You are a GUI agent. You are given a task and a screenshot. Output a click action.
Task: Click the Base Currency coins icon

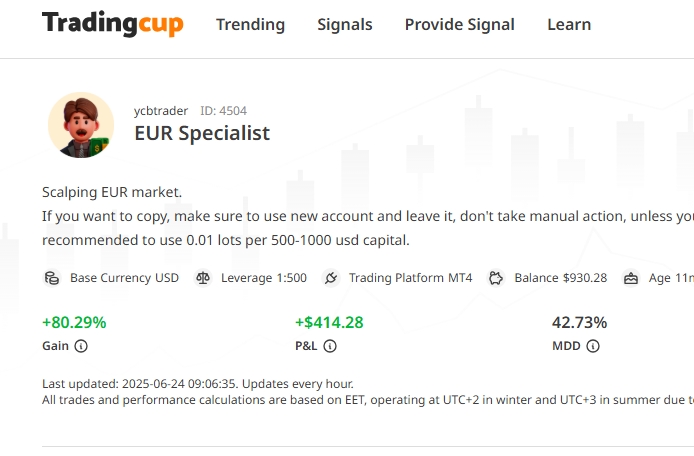[52, 278]
